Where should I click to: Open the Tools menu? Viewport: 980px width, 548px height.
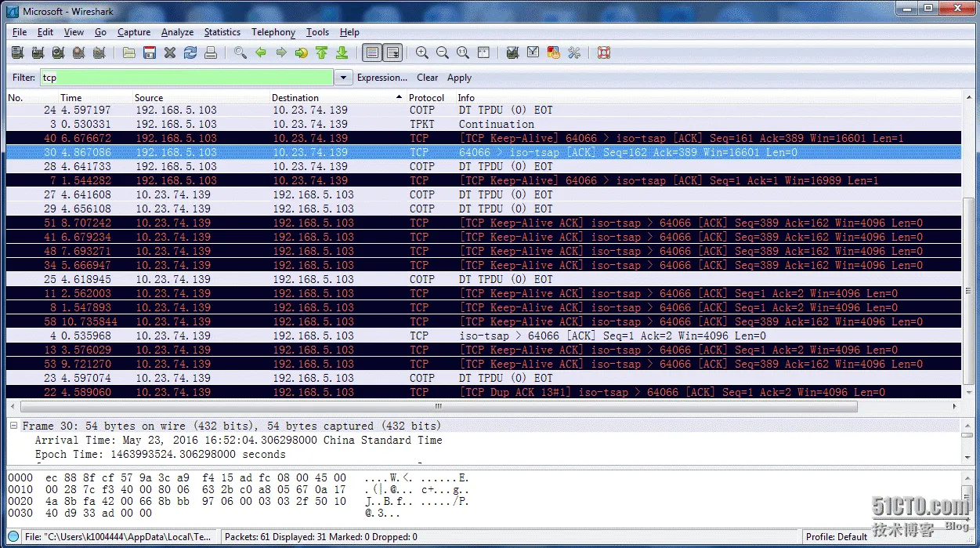point(317,32)
